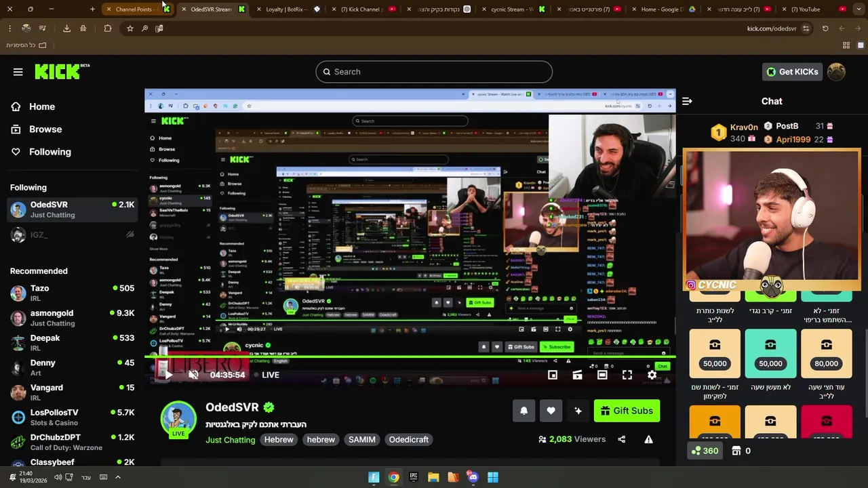The height and width of the screenshot is (488, 868).
Task: Open the shop icon beside 0
Action: (x=736, y=451)
